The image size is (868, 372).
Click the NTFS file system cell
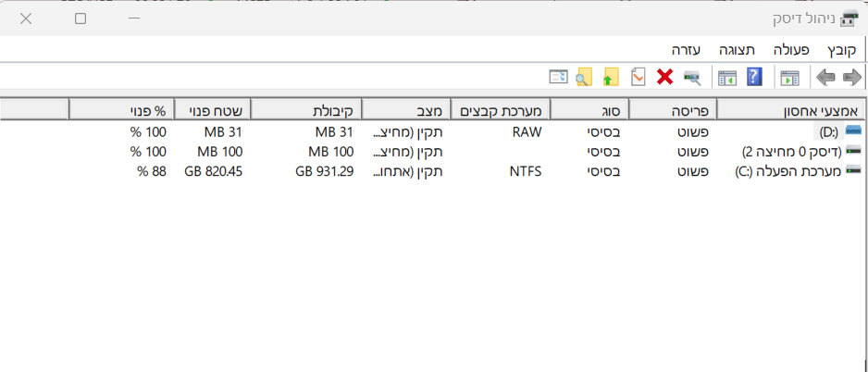click(526, 171)
